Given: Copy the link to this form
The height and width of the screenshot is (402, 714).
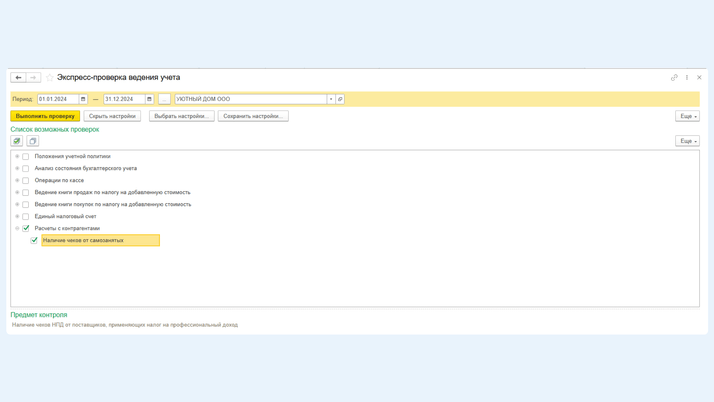Looking at the screenshot, I should point(674,77).
